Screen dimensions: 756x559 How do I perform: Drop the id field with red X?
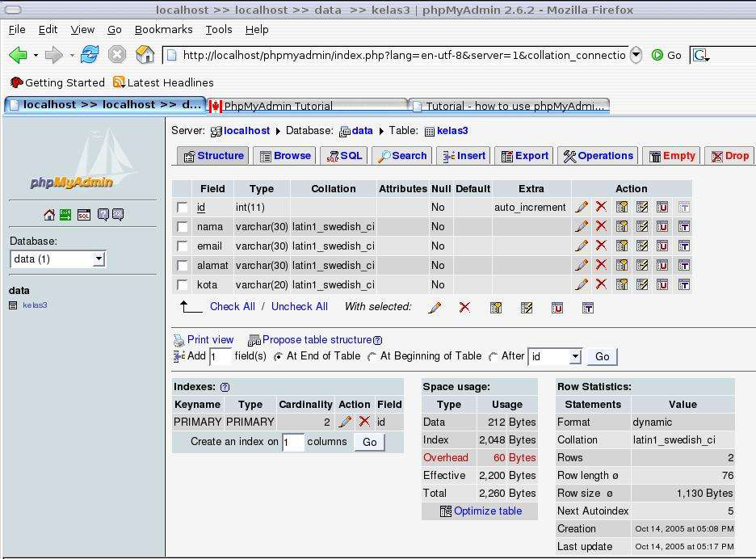click(601, 207)
